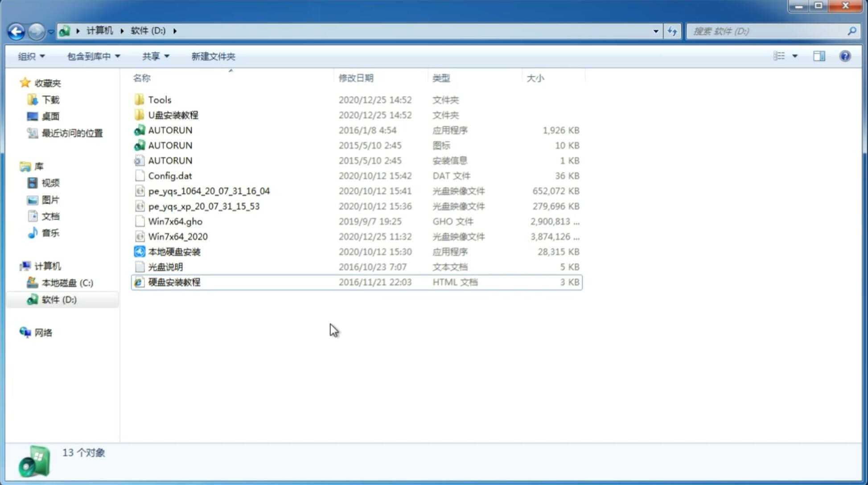Navigate back using left arrow

tap(16, 30)
